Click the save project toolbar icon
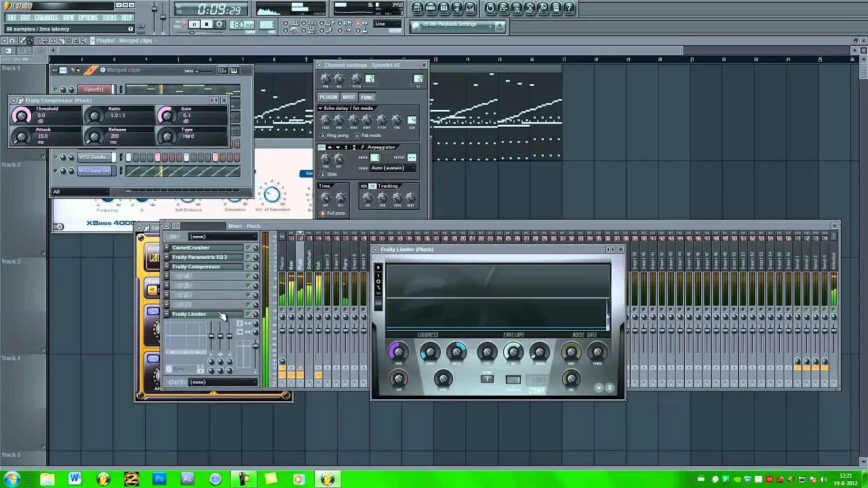The width and height of the screenshot is (868, 488). pos(503,8)
